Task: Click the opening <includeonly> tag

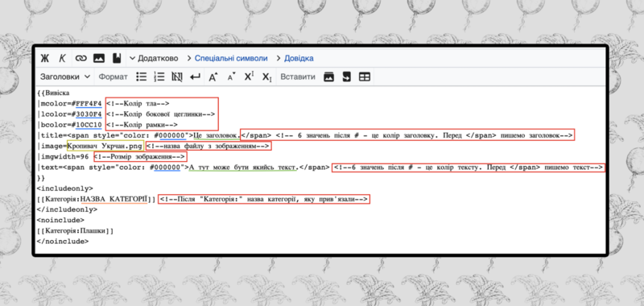Action: click(65, 188)
